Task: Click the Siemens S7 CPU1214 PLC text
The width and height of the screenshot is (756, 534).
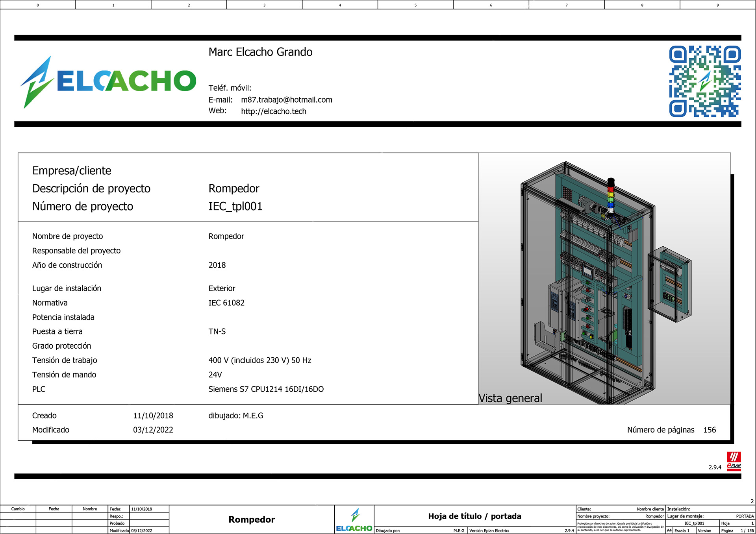Action: click(x=266, y=389)
